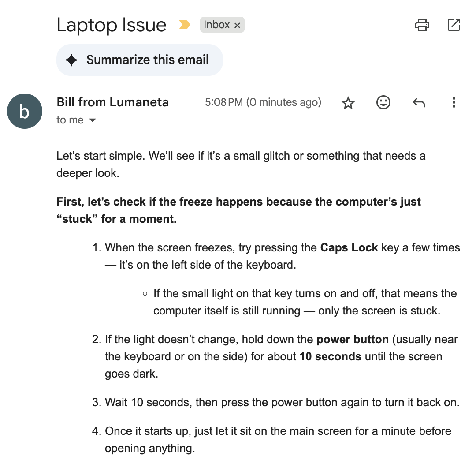Image resolution: width=476 pixels, height=464 pixels.
Task: Add an emoji reaction to the email
Action: [x=383, y=103]
